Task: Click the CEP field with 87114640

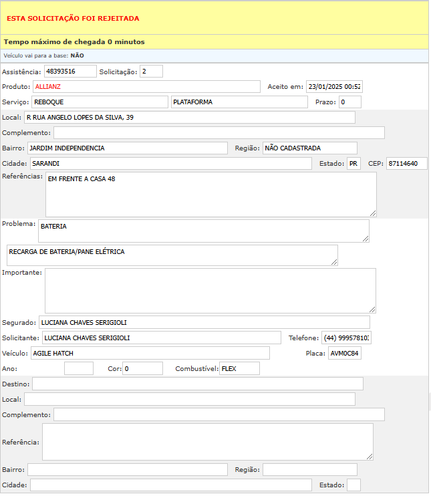Action: (406, 164)
